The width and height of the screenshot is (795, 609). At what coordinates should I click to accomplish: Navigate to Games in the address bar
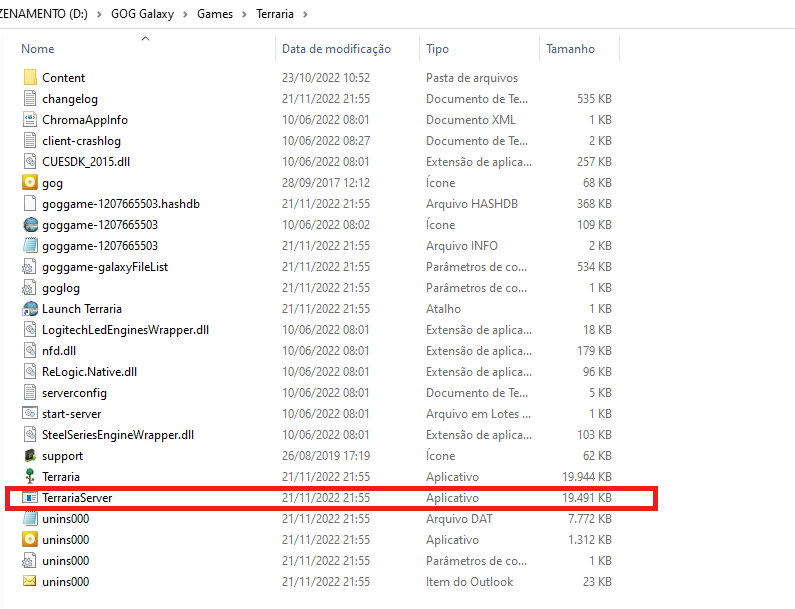point(215,14)
